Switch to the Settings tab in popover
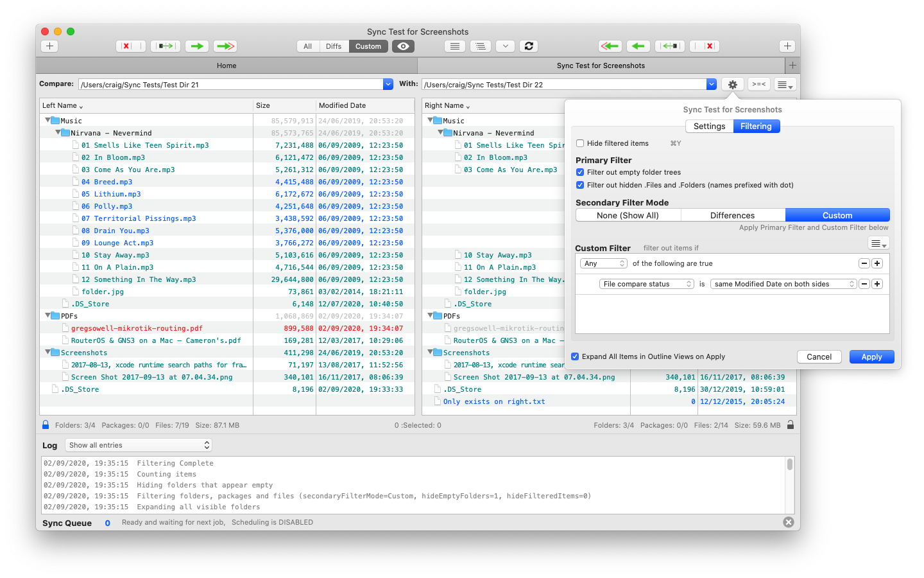Viewport: 924px width, 578px height. [x=709, y=127]
